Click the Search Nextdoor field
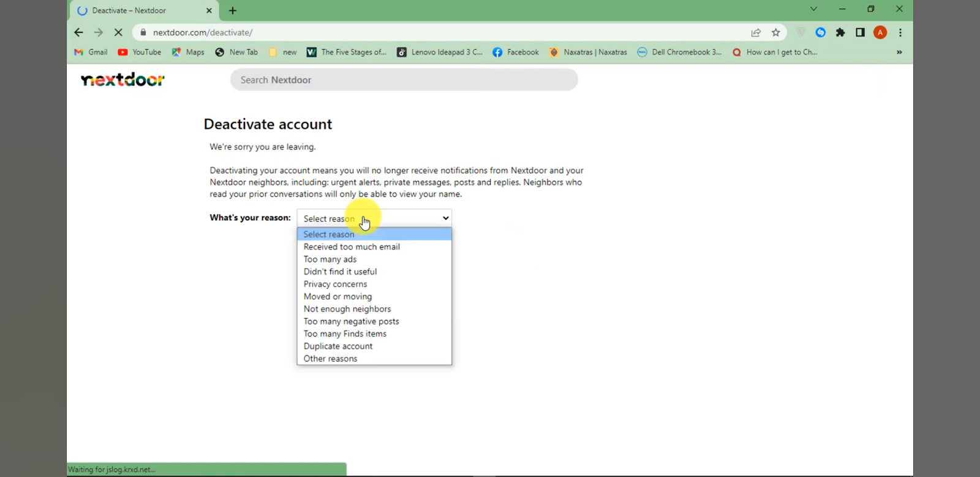Screen dimensions: 980x477 point(404,80)
